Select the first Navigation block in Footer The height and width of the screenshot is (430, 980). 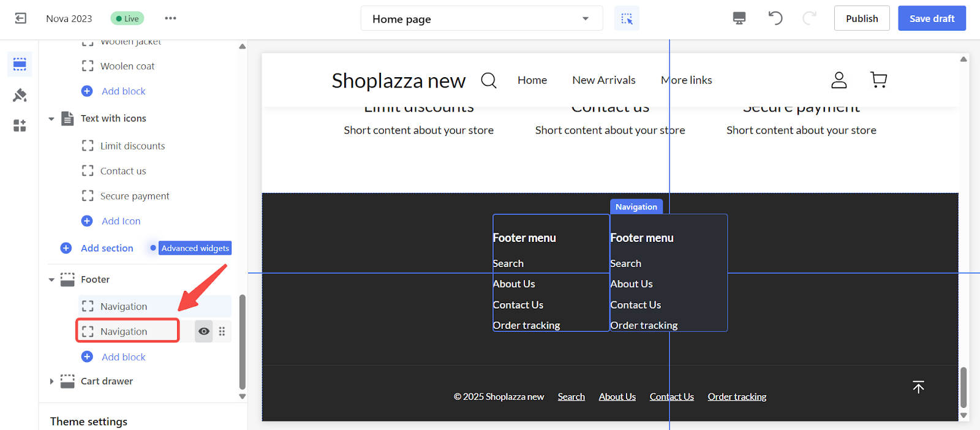(x=154, y=306)
